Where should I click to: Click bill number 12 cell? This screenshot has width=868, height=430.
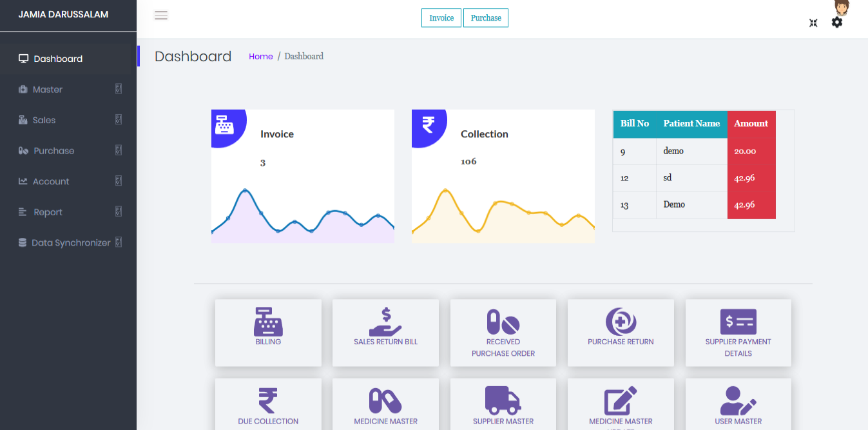tap(635, 178)
